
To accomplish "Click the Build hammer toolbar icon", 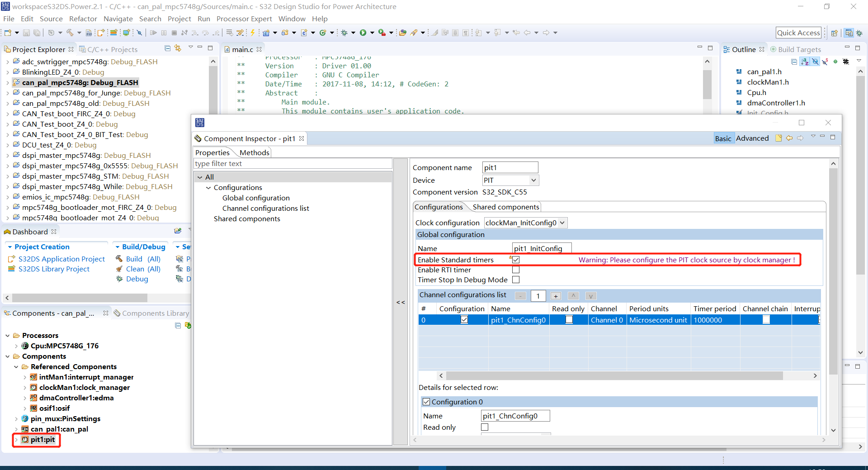I will [70, 33].
